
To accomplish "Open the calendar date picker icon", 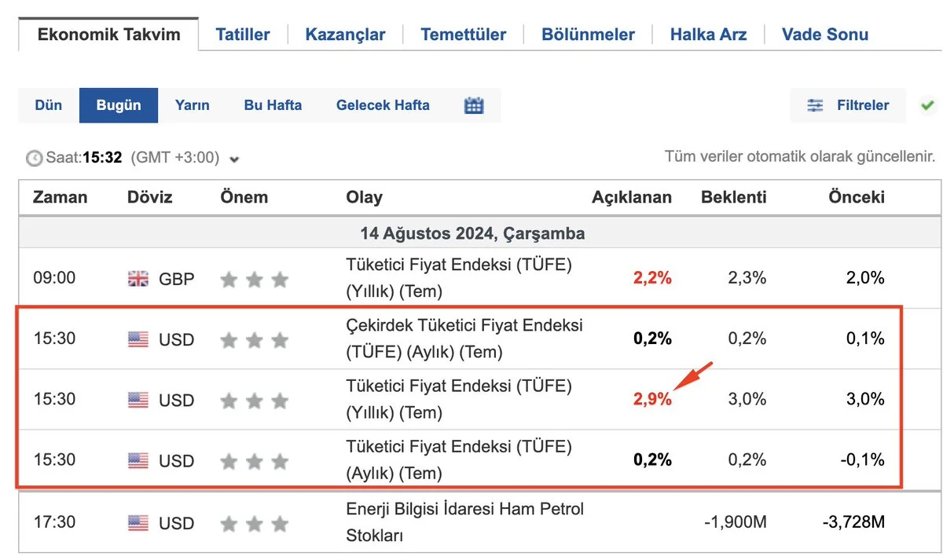I will pos(474,105).
